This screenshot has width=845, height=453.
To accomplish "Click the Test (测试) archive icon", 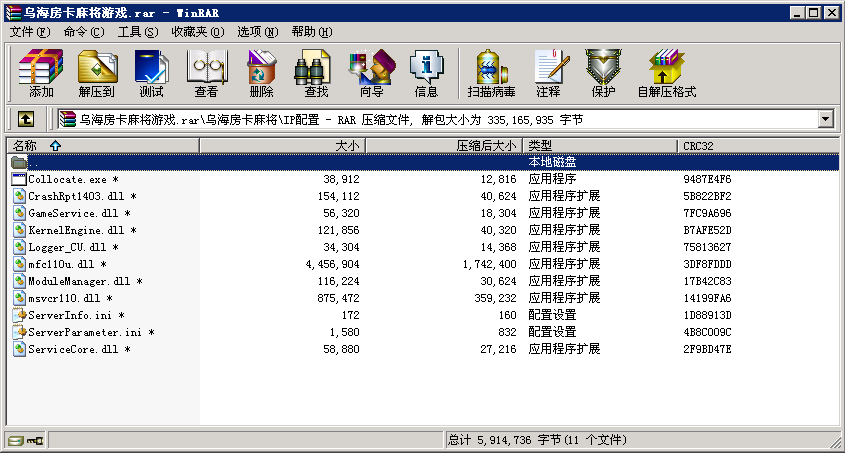I will click(x=151, y=73).
